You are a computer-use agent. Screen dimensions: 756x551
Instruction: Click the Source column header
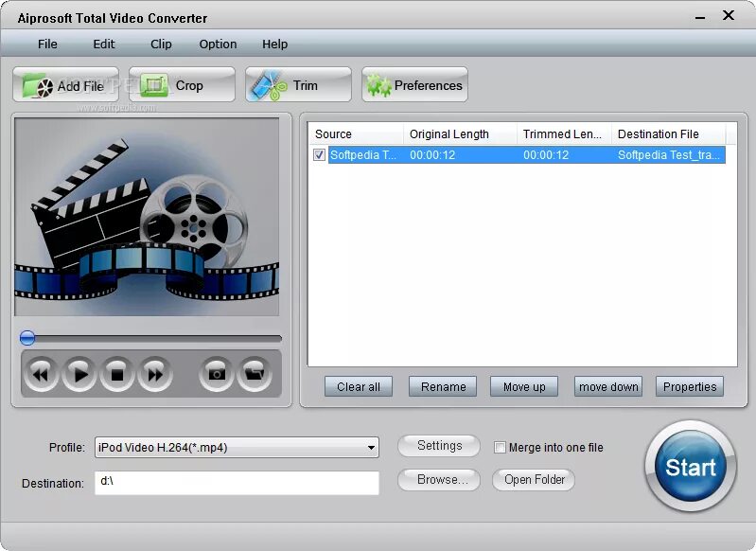point(356,133)
